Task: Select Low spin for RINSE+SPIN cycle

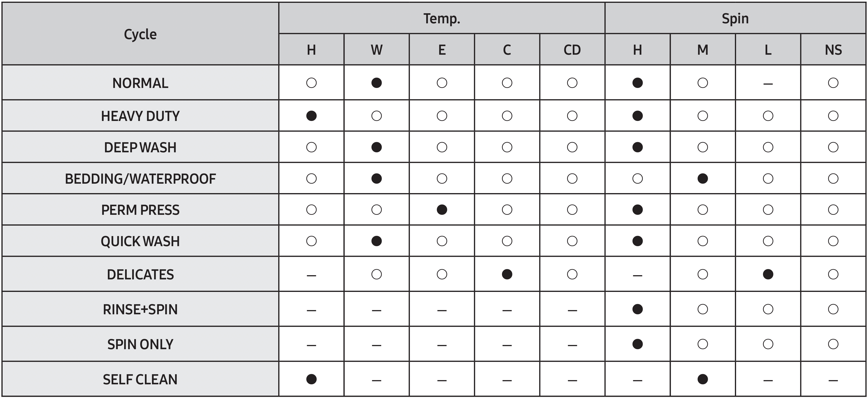Action: (768, 309)
